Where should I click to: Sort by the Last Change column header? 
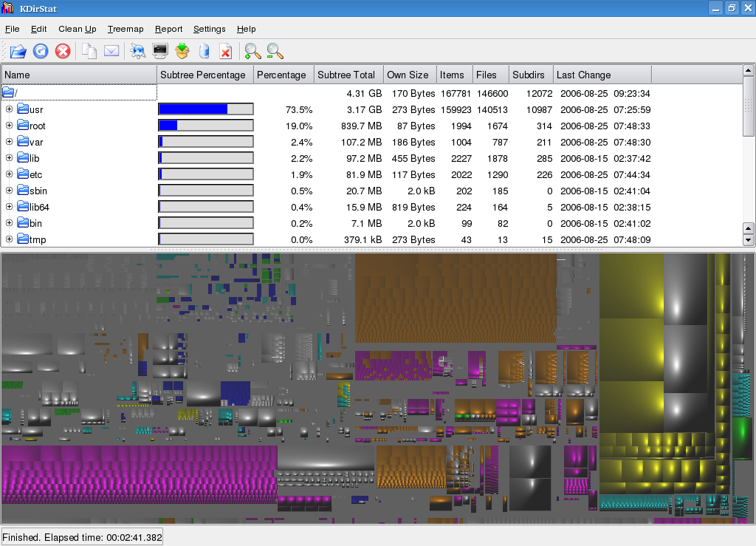602,75
